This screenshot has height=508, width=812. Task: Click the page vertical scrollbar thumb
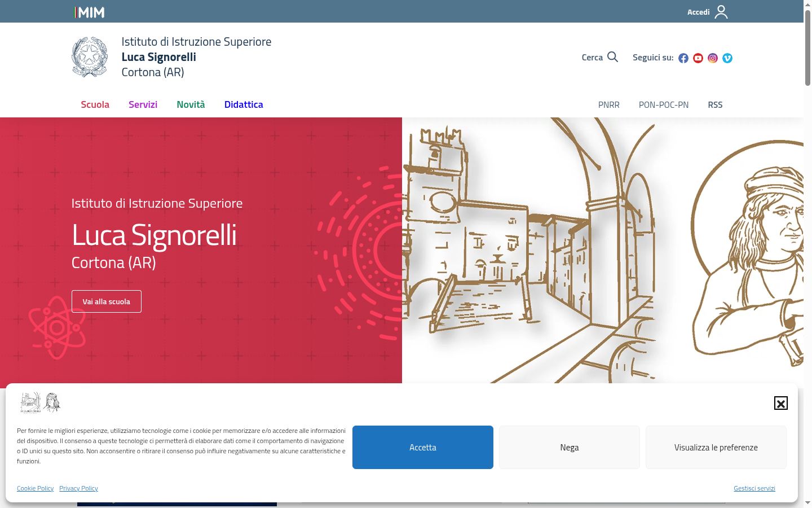(807, 48)
